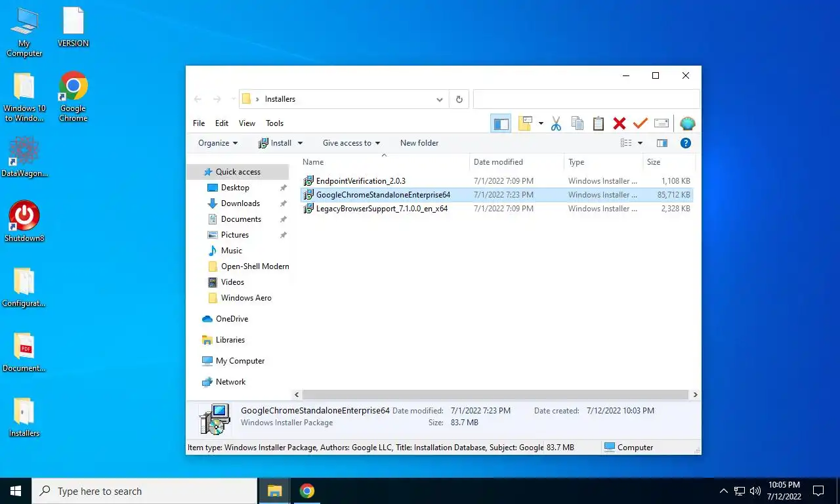The width and height of the screenshot is (840, 504).
Task: Sort by Type column header
Action: [603, 162]
